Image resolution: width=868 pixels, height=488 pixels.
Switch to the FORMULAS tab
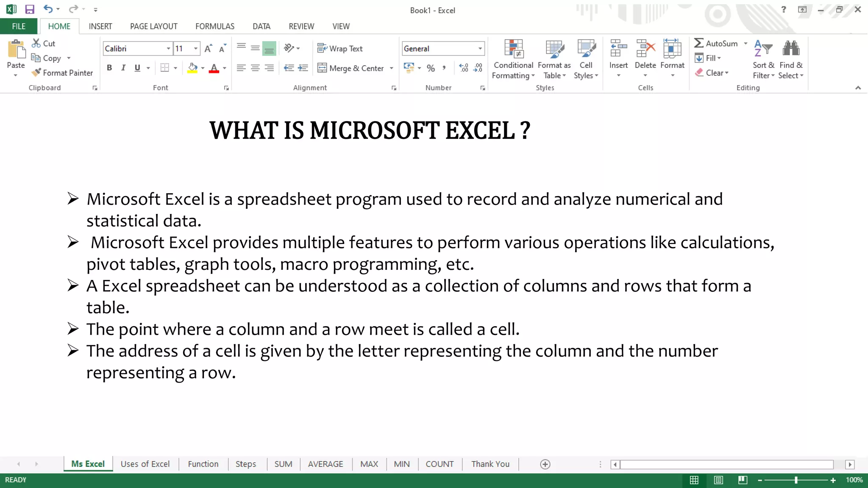click(x=215, y=26)
